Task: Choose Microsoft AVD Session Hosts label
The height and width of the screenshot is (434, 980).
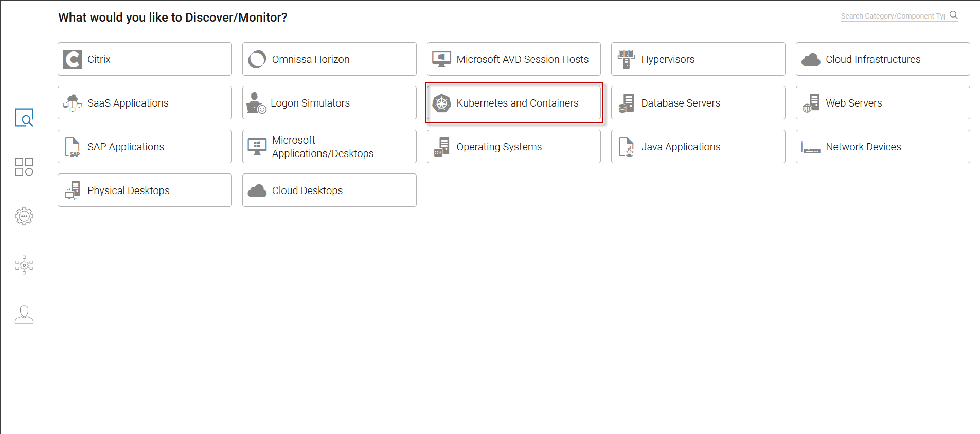Action: click(523, 59)
